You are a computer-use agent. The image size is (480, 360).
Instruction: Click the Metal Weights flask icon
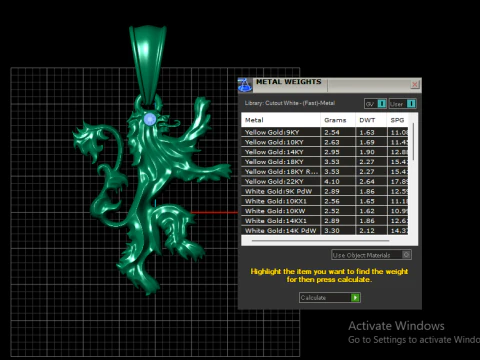tap(245, 85)
